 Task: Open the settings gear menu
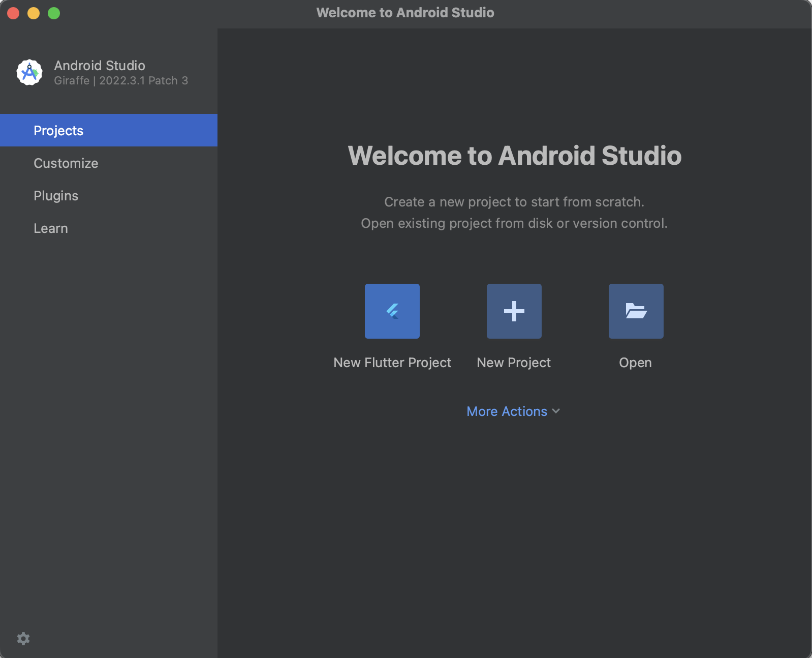pos(23,639)
